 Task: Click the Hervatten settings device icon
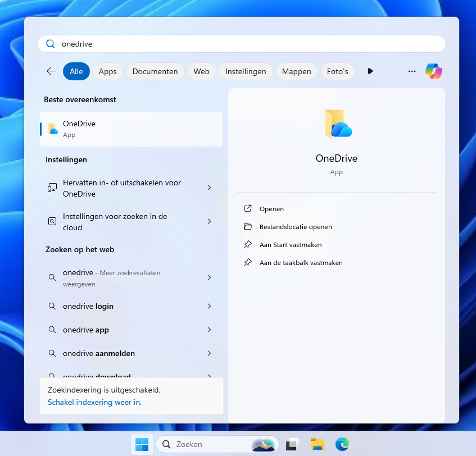coord(52,188)
